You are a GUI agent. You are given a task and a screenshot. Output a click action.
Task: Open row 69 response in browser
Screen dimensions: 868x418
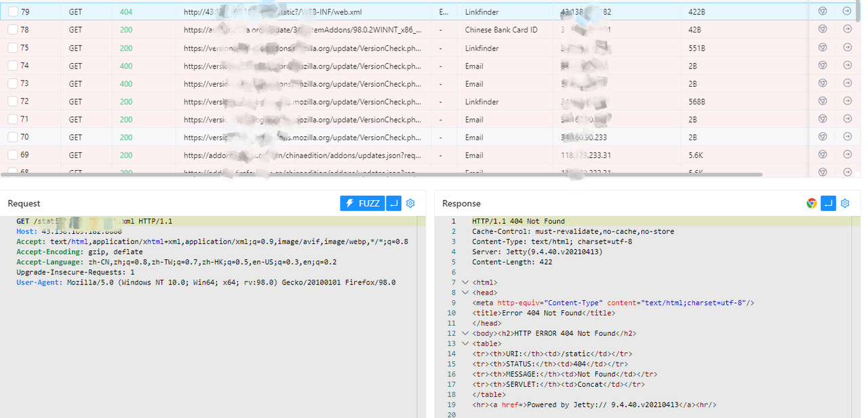[x=823, y=154]
